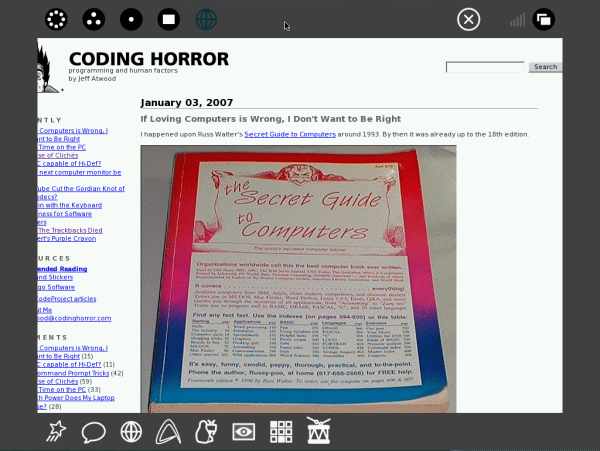Open the CodeProject articles link
The width and height of the screenshot is (600, 451).
(x=67, y=299)
